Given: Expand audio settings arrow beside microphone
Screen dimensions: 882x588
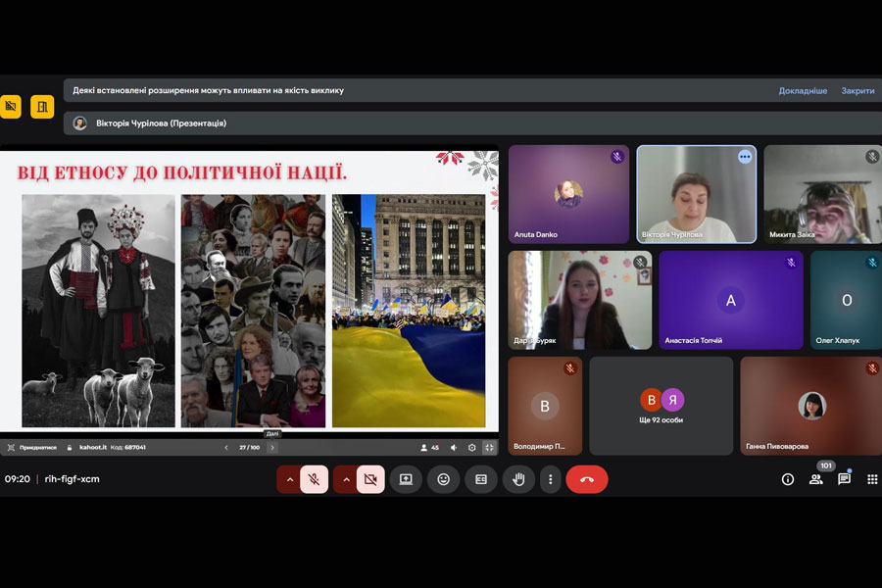Looking at the screenshot, I should [289, 479].
